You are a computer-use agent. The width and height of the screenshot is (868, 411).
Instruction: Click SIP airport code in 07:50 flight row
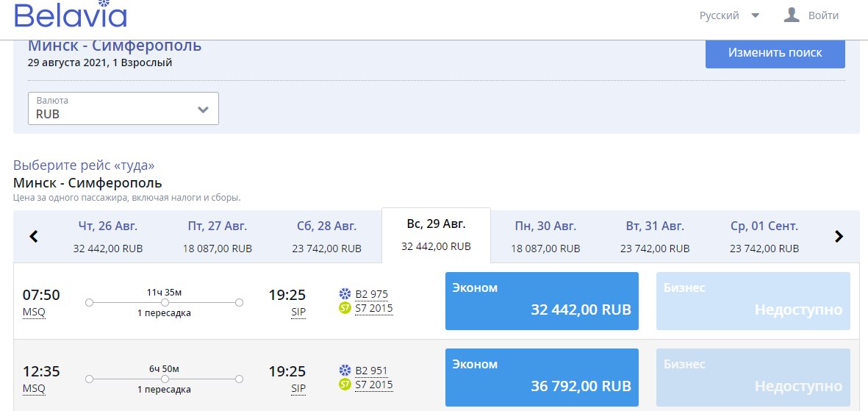298,312
